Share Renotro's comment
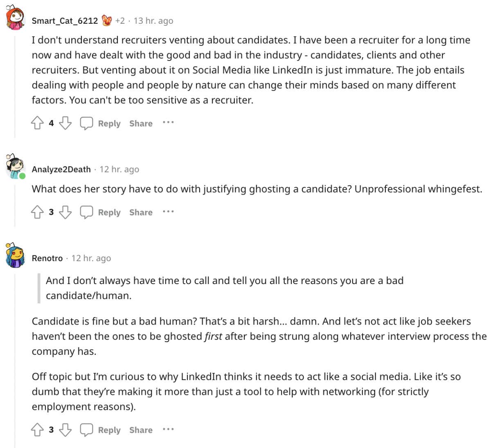 (x=141, y=430)
